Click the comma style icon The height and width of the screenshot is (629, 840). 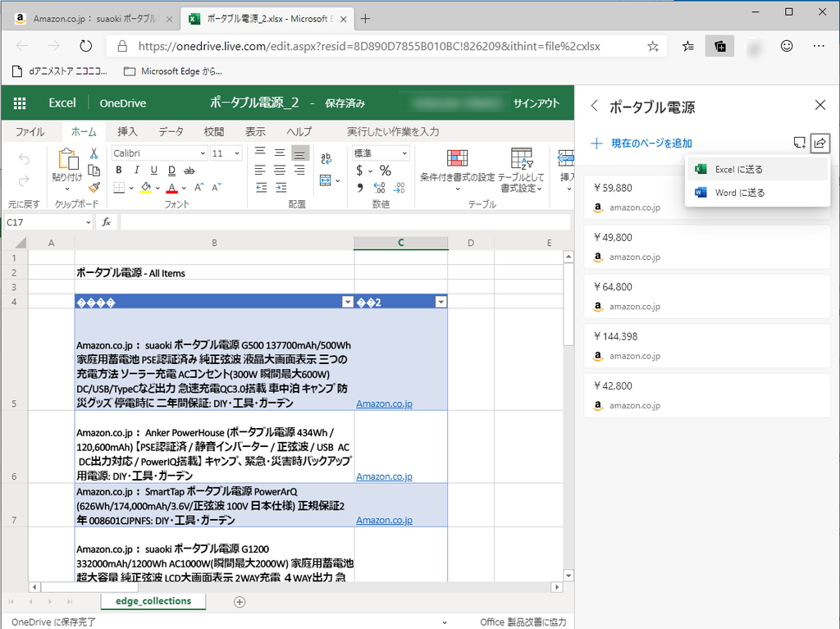359,187
